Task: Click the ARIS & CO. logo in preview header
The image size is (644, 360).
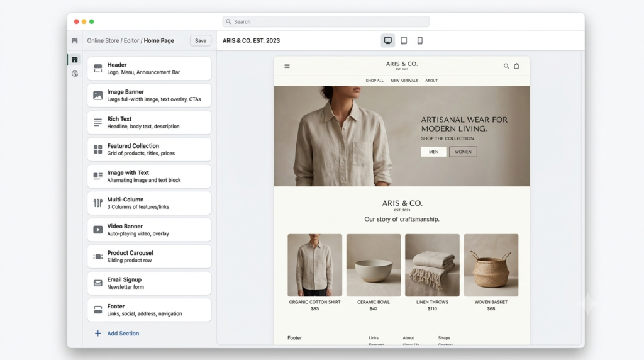Action: [402, 65]
